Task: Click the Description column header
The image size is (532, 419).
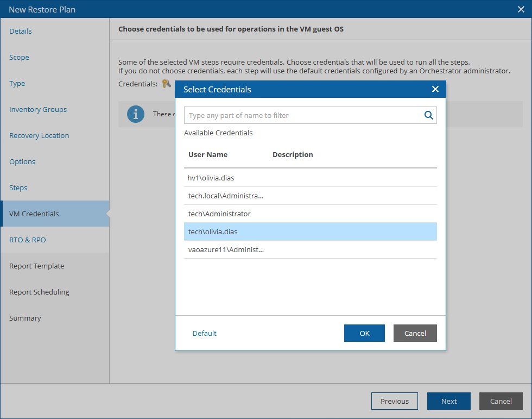Action: [x=293, y=155]
